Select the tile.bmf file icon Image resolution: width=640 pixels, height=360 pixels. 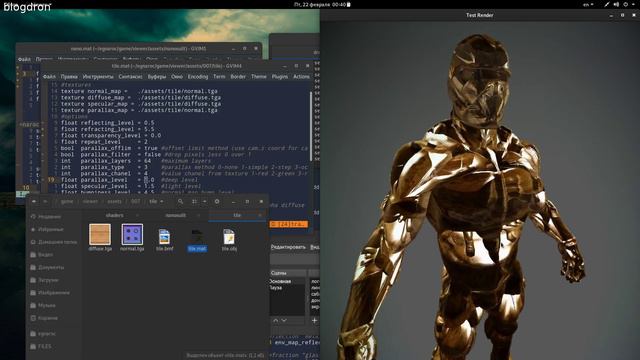pyautogui.click(x=164, y=237)
